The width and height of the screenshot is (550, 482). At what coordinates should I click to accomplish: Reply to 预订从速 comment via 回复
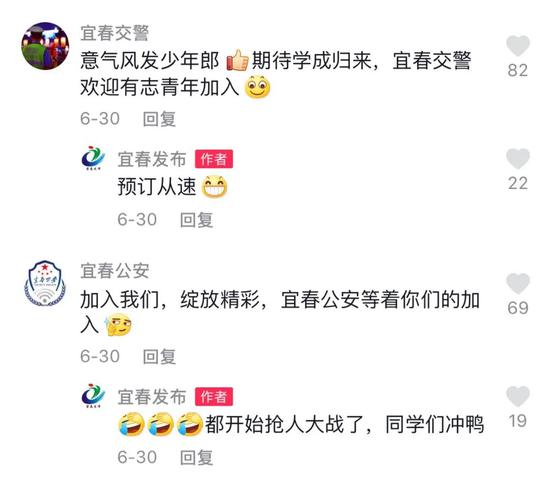tap(196, 220)
